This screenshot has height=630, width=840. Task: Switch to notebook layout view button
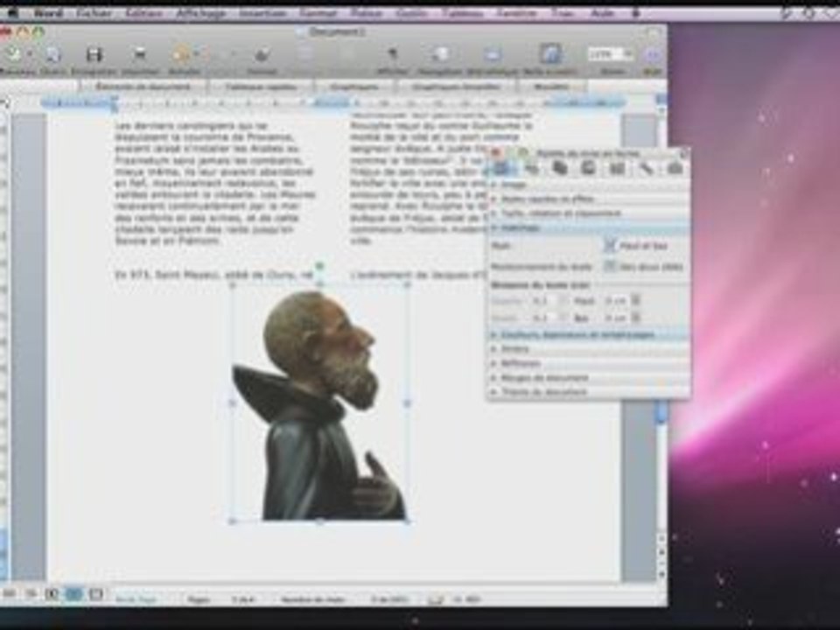96,593
